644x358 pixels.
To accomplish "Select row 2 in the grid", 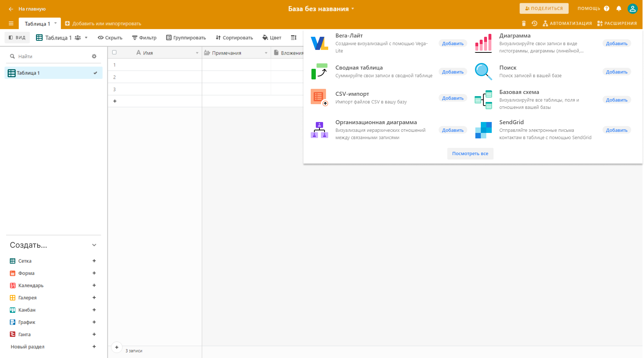I will coord(114,77).
